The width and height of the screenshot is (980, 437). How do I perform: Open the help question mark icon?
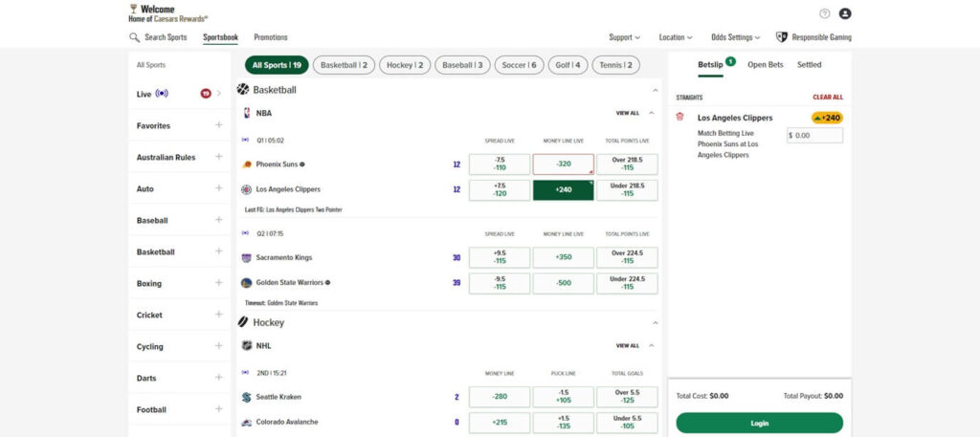pos(824,13)
